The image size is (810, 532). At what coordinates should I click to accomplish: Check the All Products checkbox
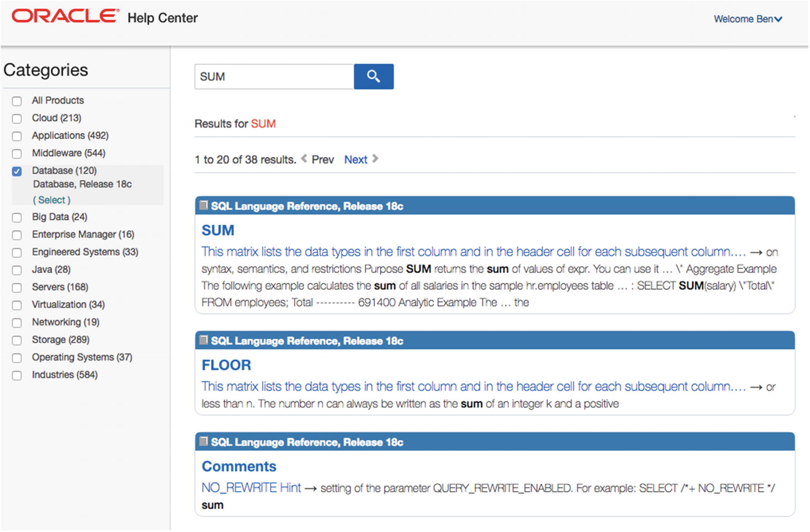(17, 101)
